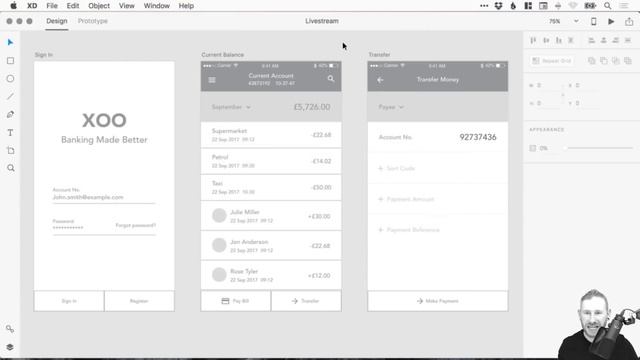The image size is (640, 360).
Task: Click the Sign In button on artboard
Action: point(69,301)
